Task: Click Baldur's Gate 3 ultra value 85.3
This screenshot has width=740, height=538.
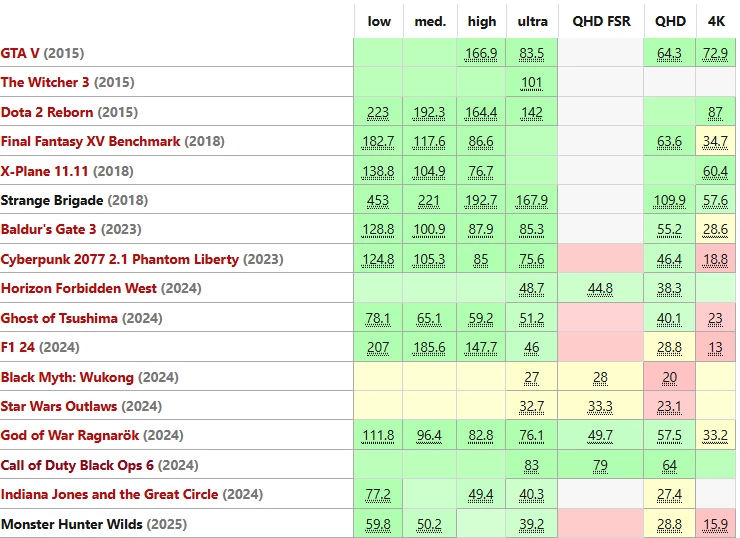Action: pyautogui.click(x=531, y=230)
